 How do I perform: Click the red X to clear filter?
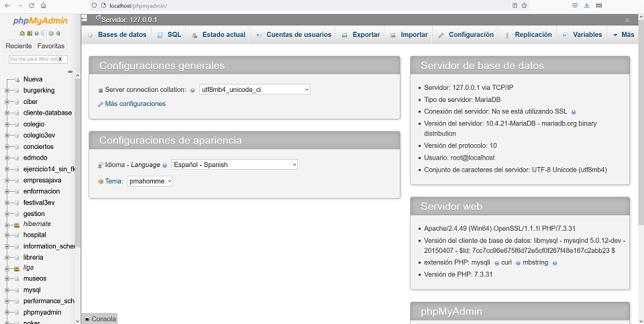pyautogui.click(x=60, y=59)
